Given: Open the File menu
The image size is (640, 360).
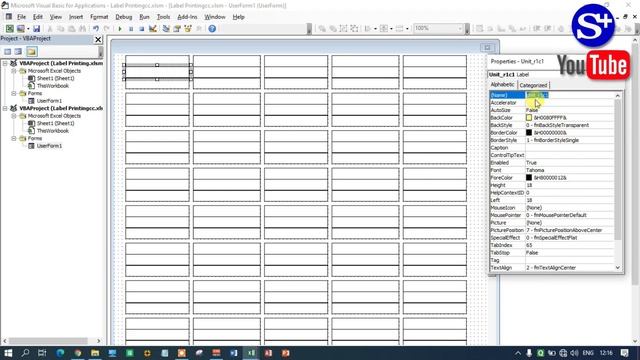Looking at the screenshot, I should tap(21, 17).
